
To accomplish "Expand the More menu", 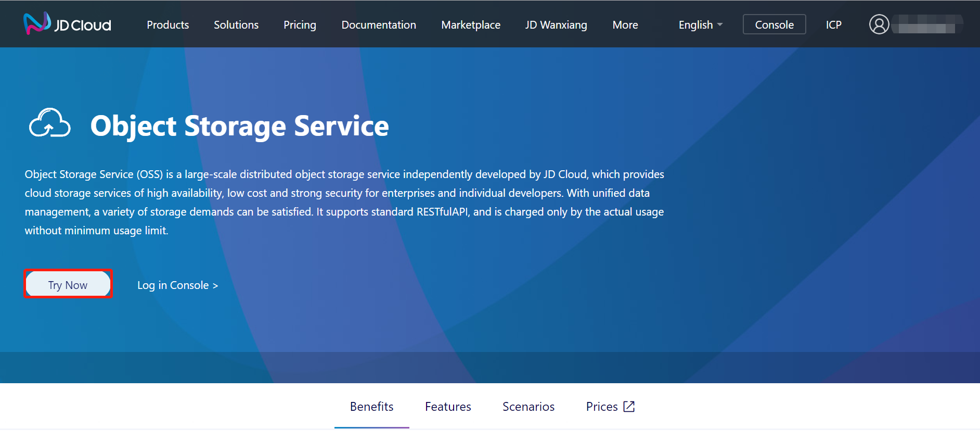I will click(625, 24).
